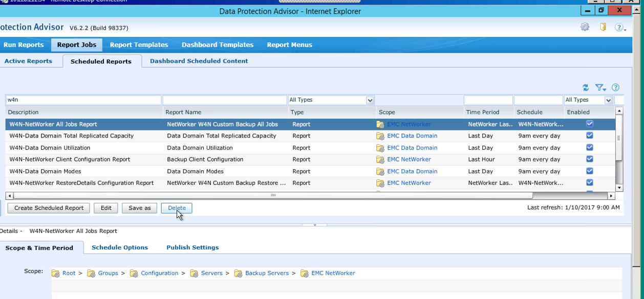Toggle Enabled checkbox for W4N-Data Domain Modes
The image size is (644, 299).
pyautogui.click(x=589, y=171)
